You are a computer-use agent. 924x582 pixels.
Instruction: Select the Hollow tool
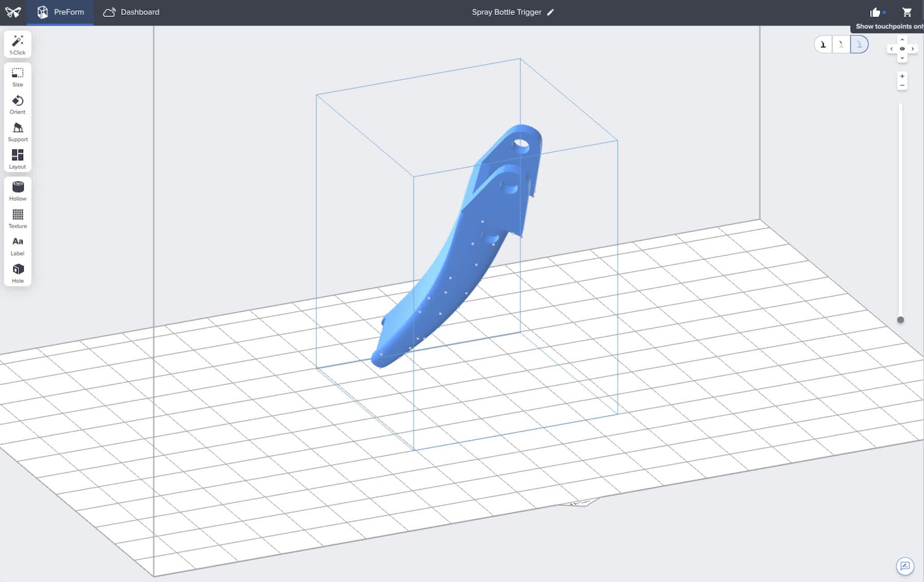(17, 191)
